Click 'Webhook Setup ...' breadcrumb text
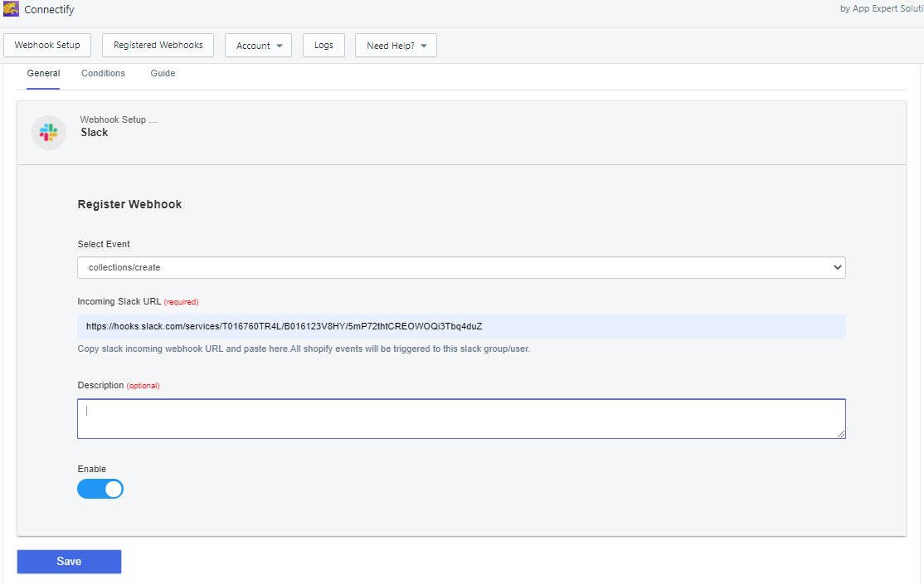 pyautogui.click(x=119, y=119)
